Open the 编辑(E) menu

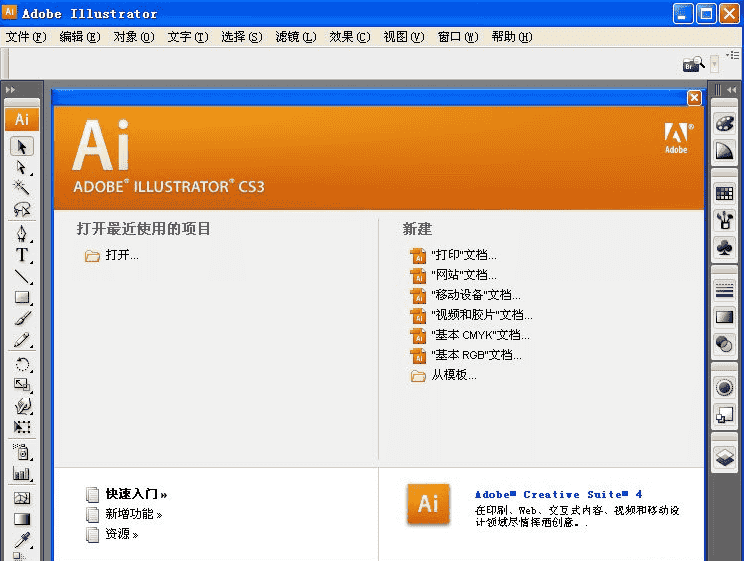[x=80, y=37]
